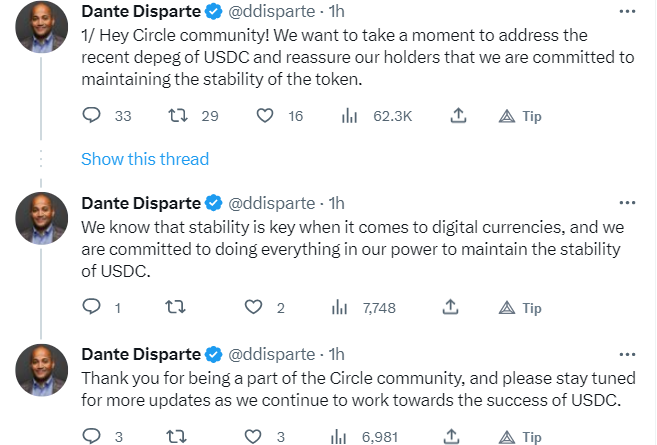Open more options on the stability tweet

[628, 204]
